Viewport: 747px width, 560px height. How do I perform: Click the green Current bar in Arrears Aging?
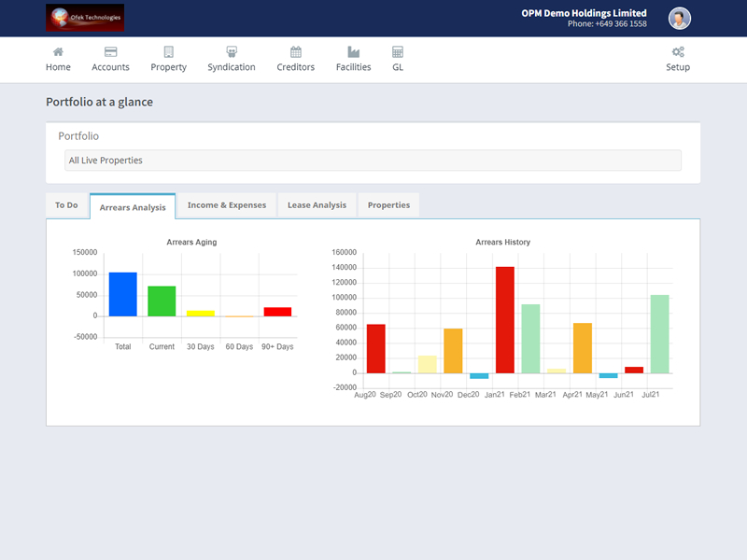[x=162, y=301]
